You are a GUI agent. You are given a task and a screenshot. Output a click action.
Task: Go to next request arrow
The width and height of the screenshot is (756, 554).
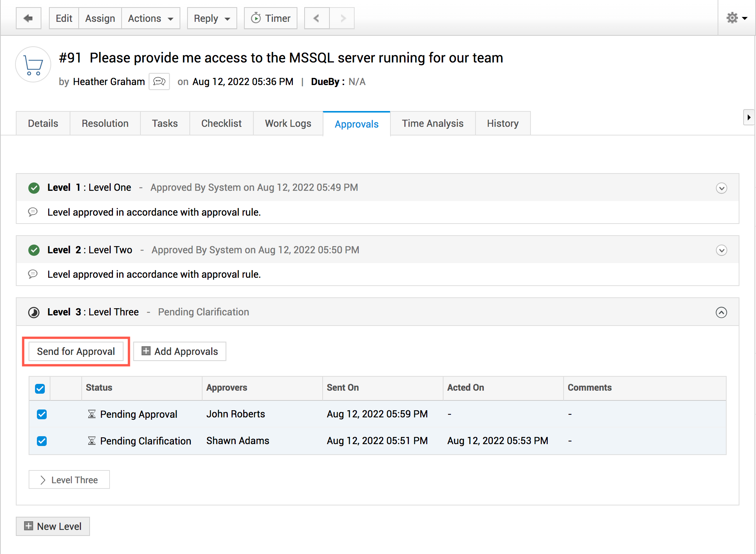pyautogui.click(x=342, y=18)
